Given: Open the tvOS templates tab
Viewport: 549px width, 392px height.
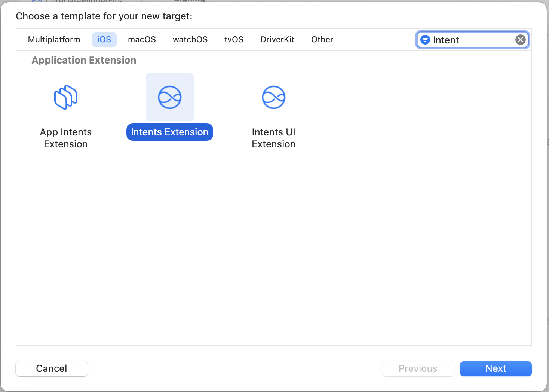Looking at the screenshot, I should pyautogui.click(x=234, y=39).
